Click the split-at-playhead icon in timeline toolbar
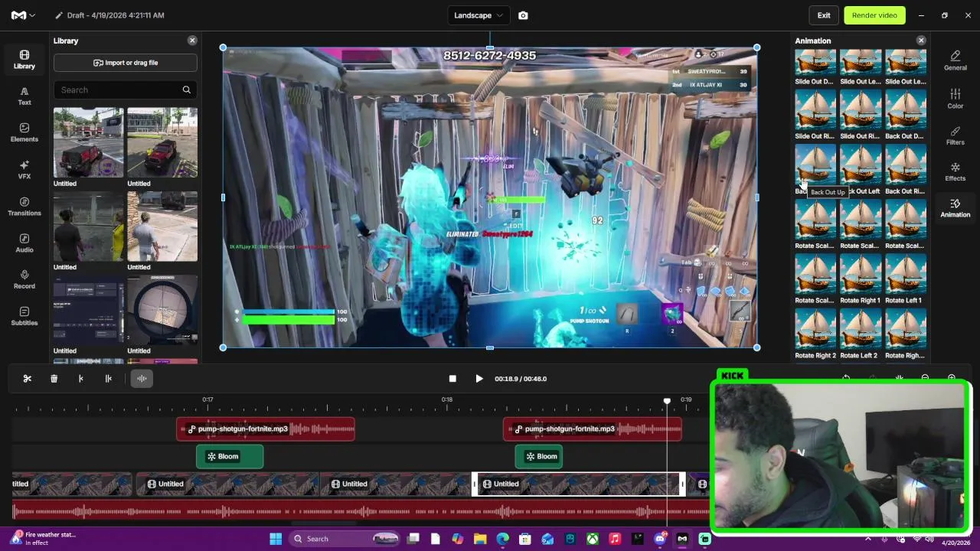Image resolution: width=980 pixels, height=551 pixels. coord(108,378)
